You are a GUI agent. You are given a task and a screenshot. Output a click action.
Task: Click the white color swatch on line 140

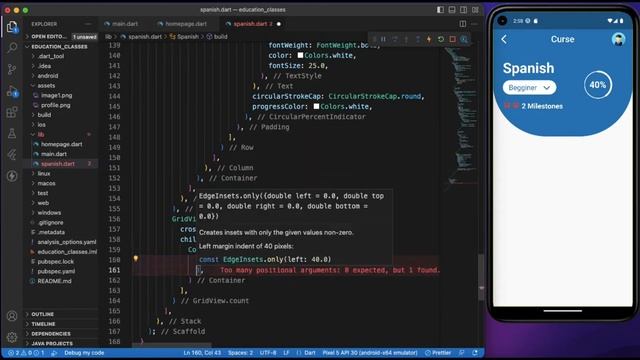[x=300, y=55]
